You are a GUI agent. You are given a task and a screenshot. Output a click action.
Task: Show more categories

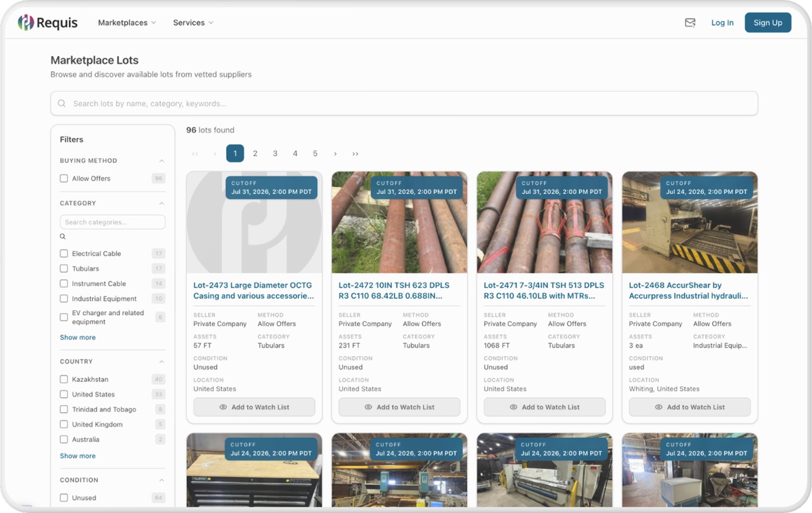pyautogui.click(x=77, y=337)
